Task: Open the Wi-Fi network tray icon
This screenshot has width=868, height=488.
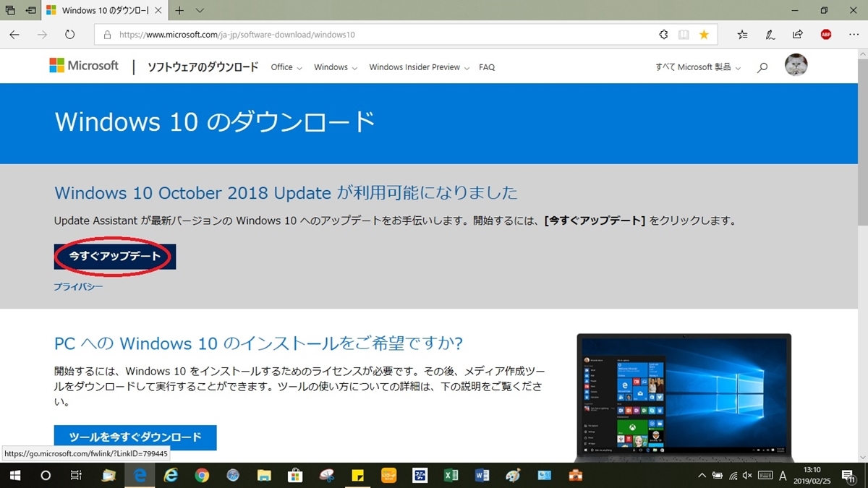Action: (x=733, y=476)
